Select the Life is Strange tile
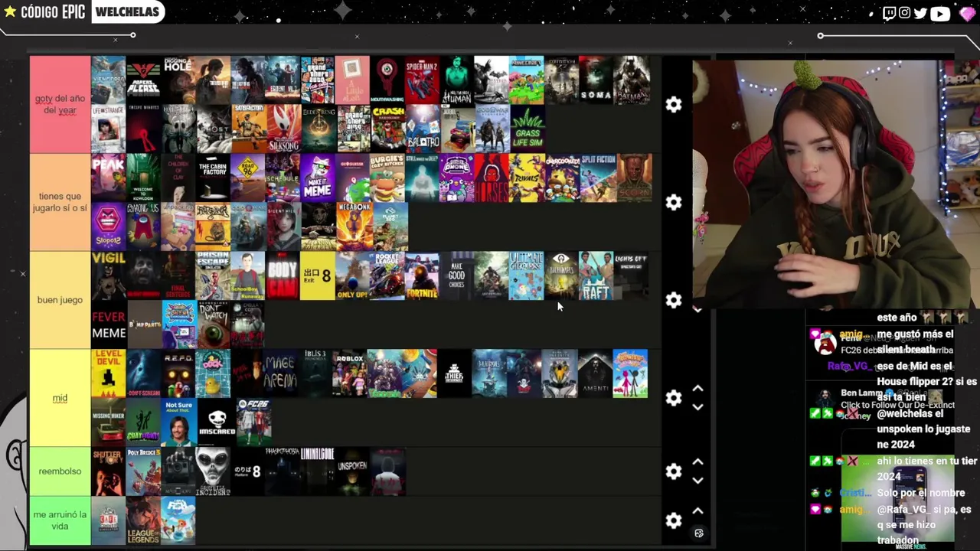 108,129
